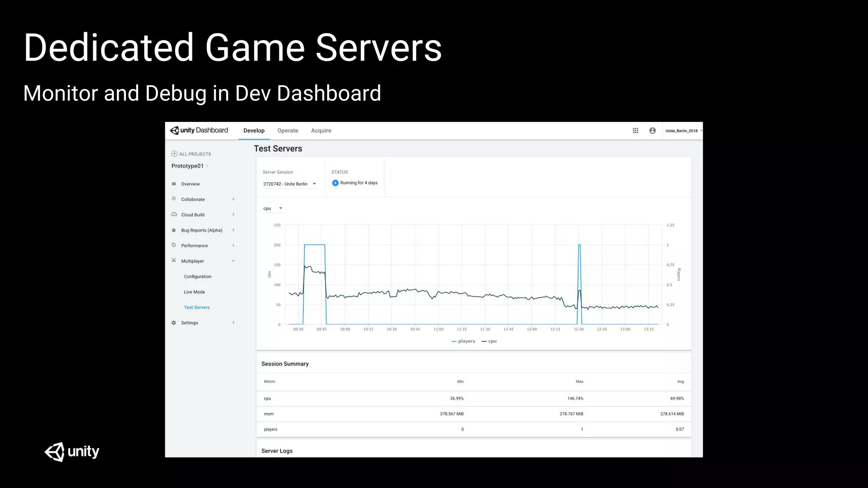Toggle the cpu series in chart legend
This screenshot has height=488, width=868.
click(x=489, y=341)
